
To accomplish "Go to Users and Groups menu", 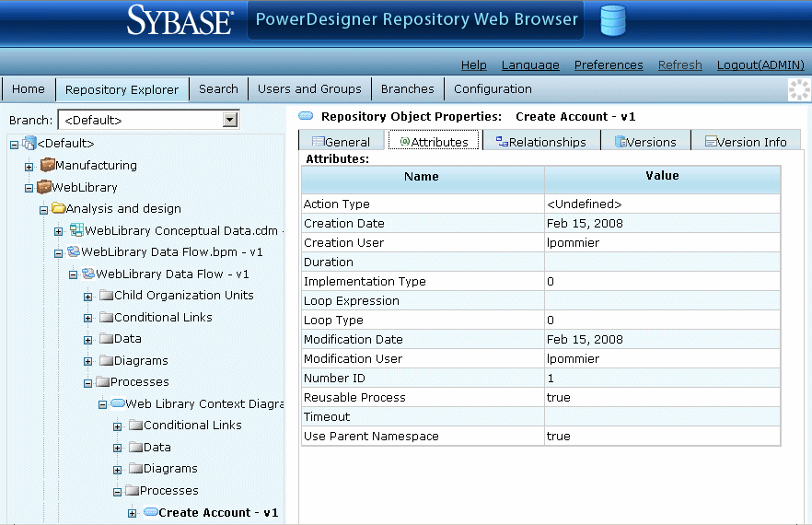I will click(309, 89).
